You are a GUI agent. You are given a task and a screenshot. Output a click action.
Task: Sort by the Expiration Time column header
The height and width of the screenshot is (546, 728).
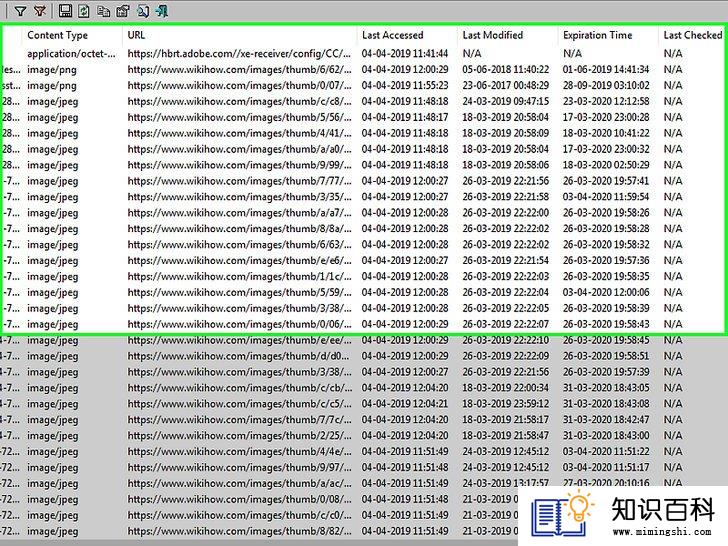pos(598,35)
